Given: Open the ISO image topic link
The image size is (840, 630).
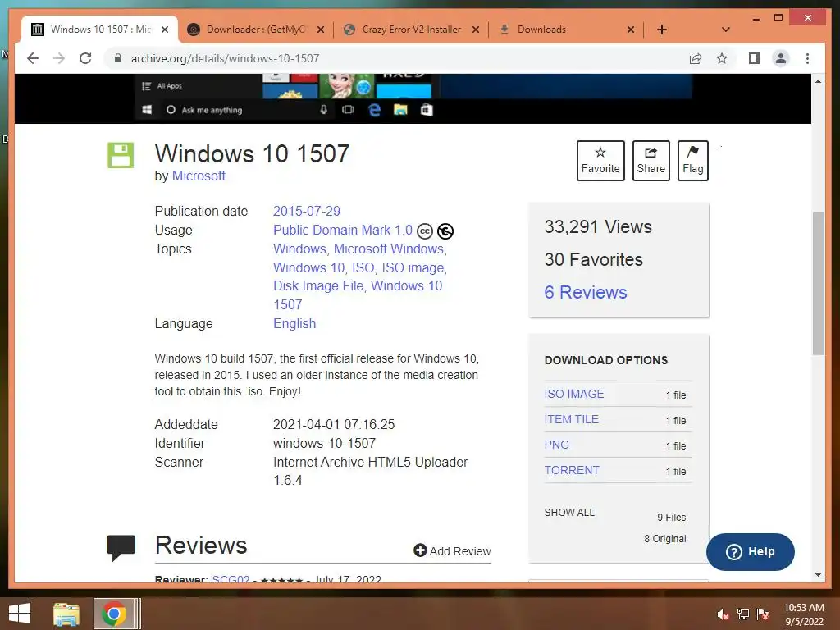Looking at the screenshot, I should (x=413, y=267).
